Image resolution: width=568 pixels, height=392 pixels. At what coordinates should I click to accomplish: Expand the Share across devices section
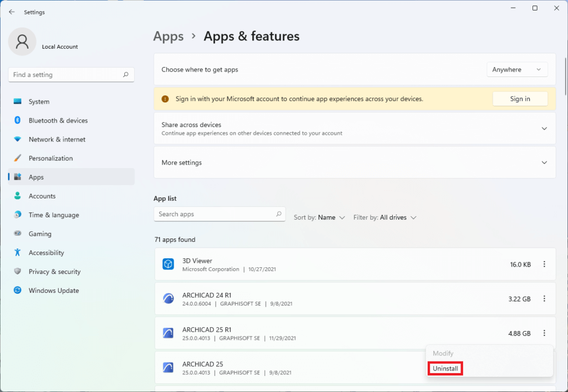click(544, 129)
